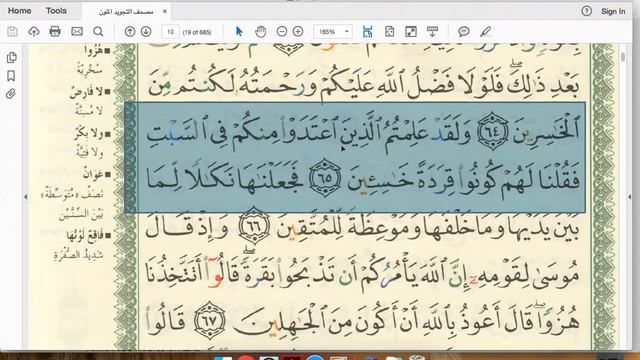Print the document using printer icon
The height and width of the screenshot is (360, 640).
pos(55,31)
